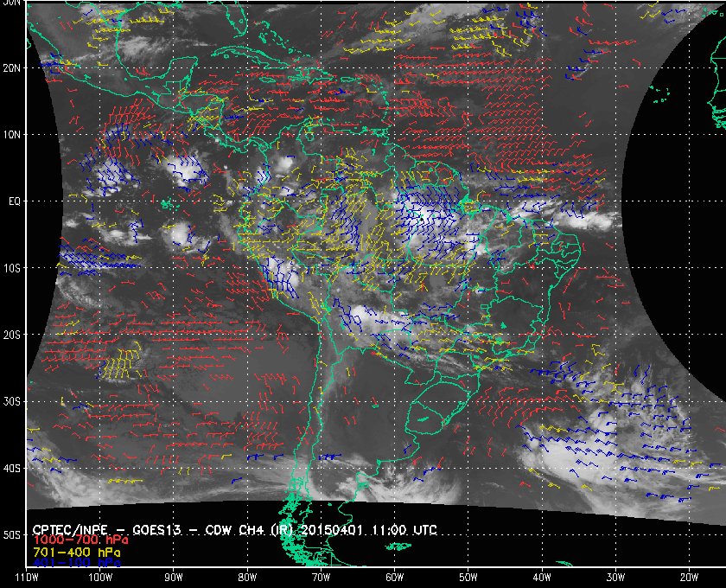Click the 70W longitude label
Viewport: 726px width, 588px height.
(x=321, y=577)
